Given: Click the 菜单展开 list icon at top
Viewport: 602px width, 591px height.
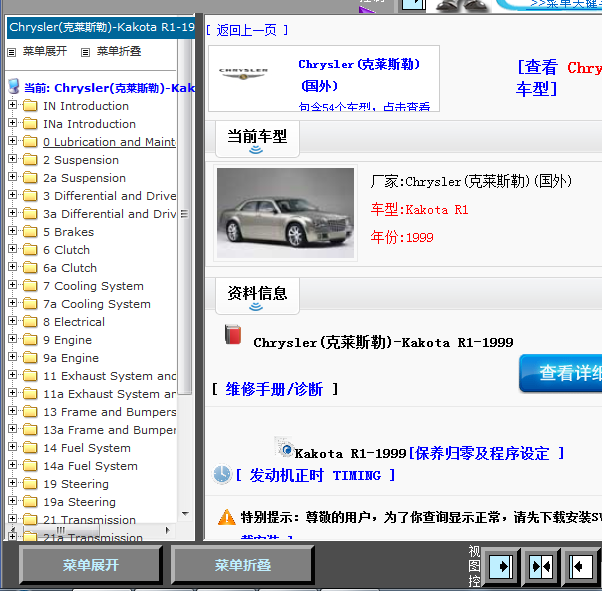Looking at the screenshot, I should [12, 52].
